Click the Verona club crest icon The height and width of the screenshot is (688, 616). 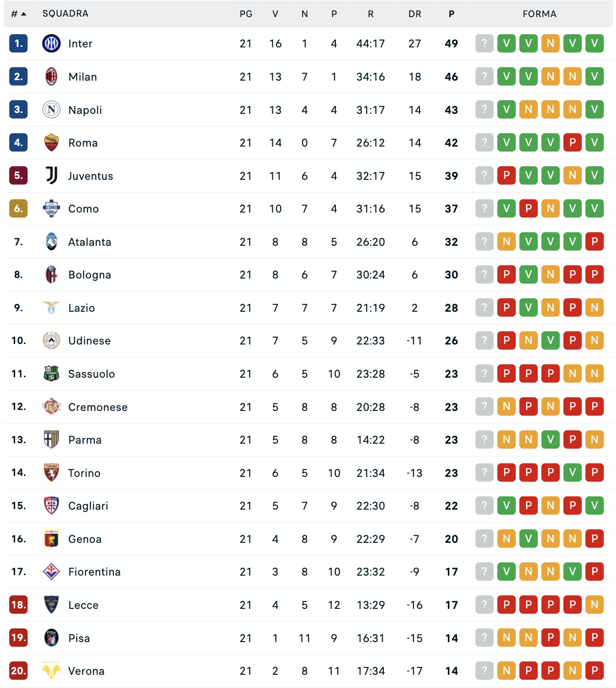51,670
